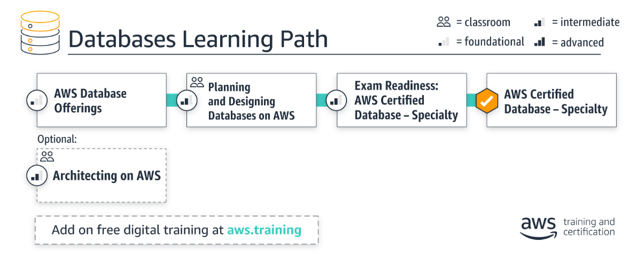
Task: Open the AWS Database Offerings course box
Action: (102, 100)
